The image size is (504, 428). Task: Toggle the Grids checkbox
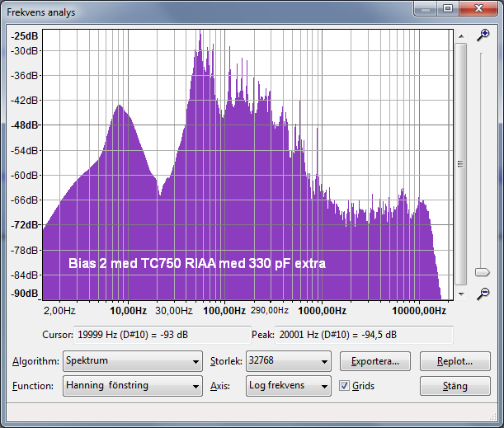(x=344, y=386)
